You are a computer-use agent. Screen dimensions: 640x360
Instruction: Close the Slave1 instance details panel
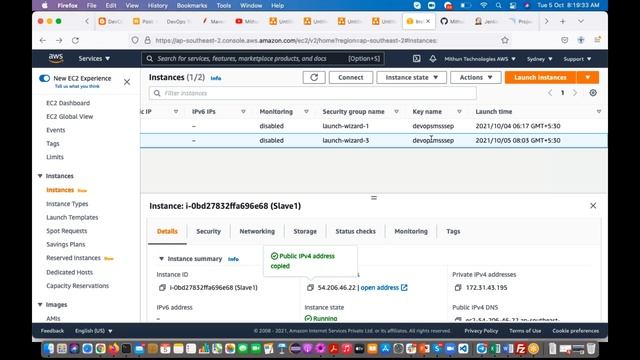point(593,206)
